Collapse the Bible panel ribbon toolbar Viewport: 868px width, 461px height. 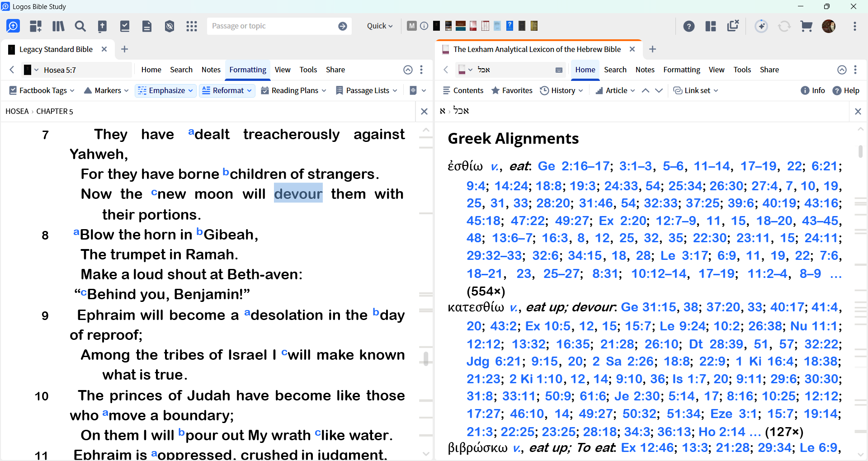click(x=408, y=70)
